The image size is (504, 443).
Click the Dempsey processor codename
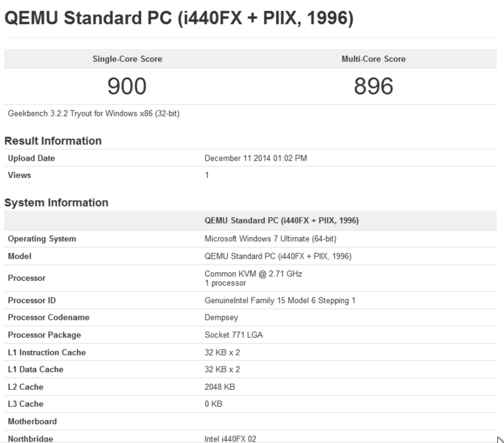pos(221,318)
